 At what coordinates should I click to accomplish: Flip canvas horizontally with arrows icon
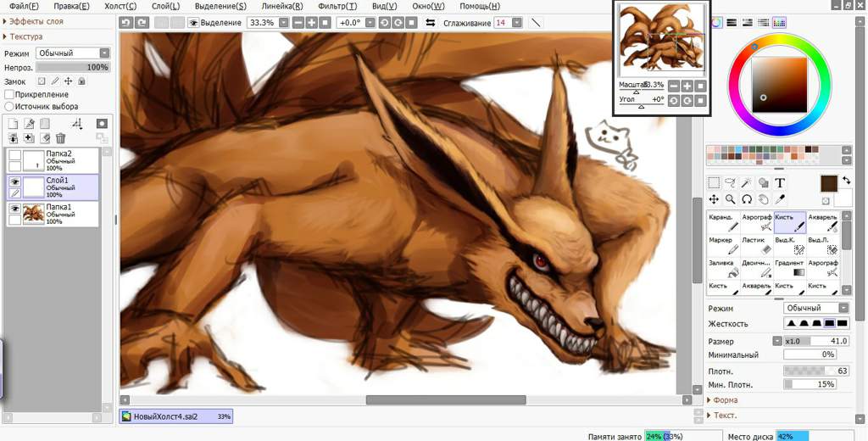click(430, 23)
